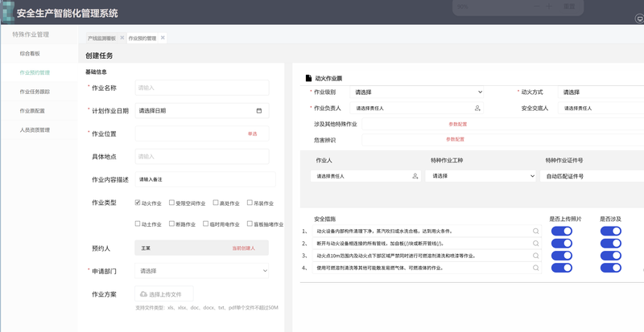This screenshot has width=644, height=332.
Task: Check the 受限空间作业 checkbox
Action: (171, 203)
